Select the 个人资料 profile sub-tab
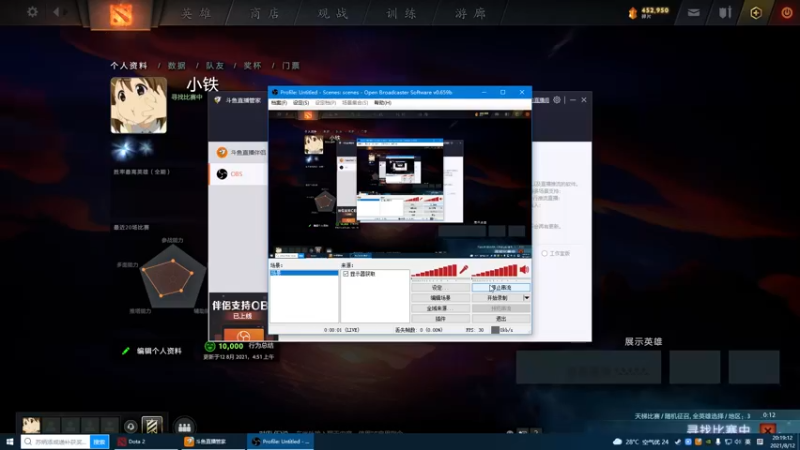Viewport: 800px width, 450px height. [x=129, y=66]
